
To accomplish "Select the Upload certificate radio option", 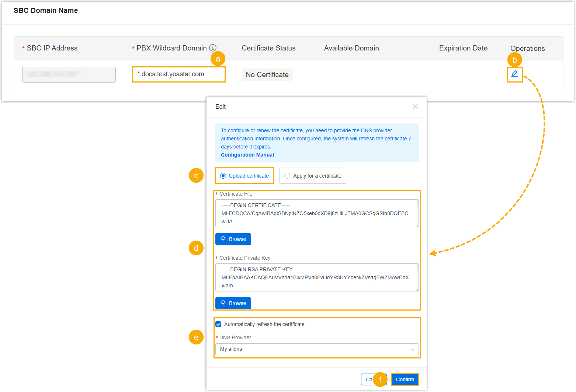I will (223, 176).
